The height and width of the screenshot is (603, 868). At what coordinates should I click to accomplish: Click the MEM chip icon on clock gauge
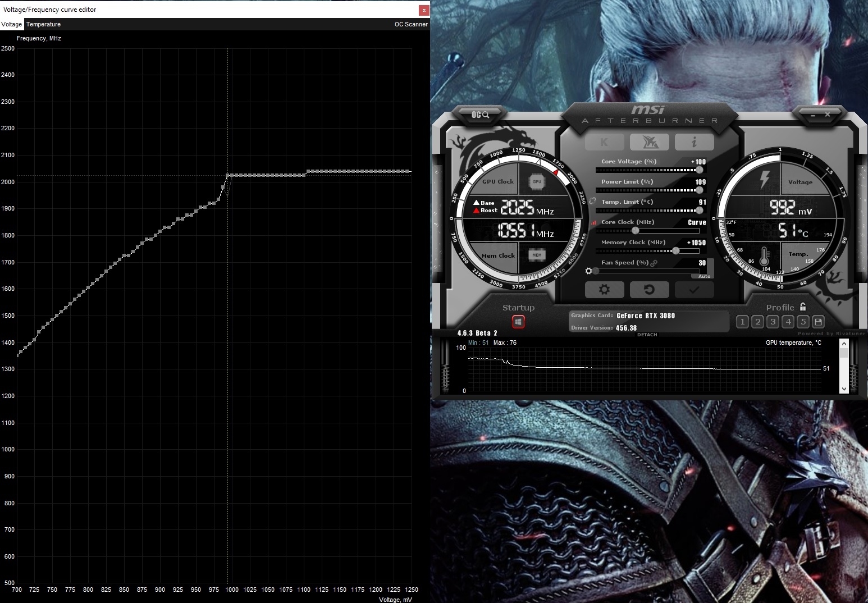[x=537, y=255]
